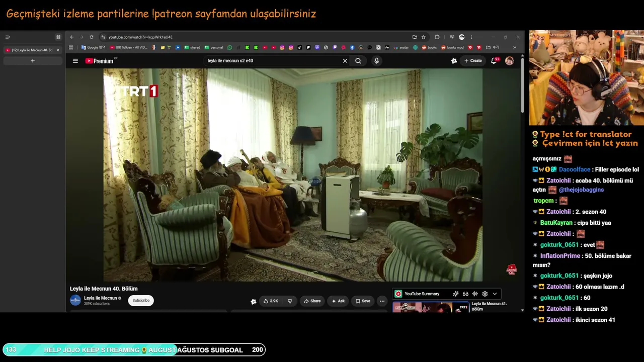Click the YouTube Summary logo icon
Image resolution: width=644 pixels, height=362 pixels.
pos(398,294)
